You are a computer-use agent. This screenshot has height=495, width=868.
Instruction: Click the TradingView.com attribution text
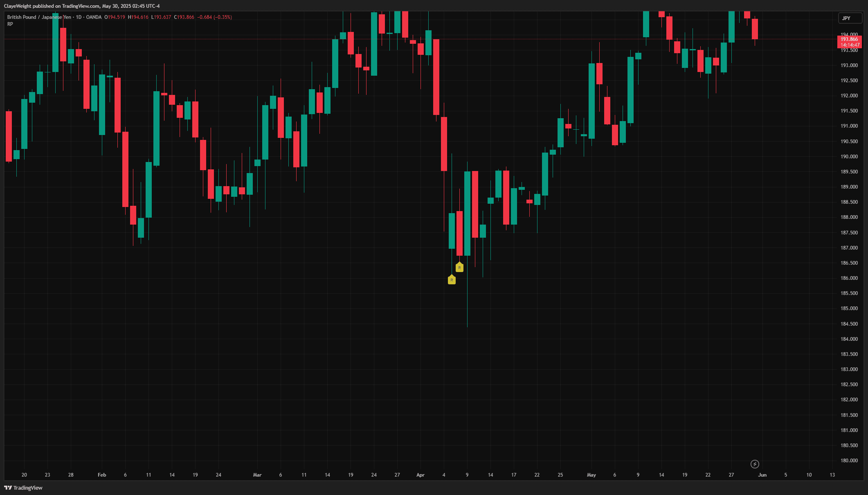click(81, 6)
